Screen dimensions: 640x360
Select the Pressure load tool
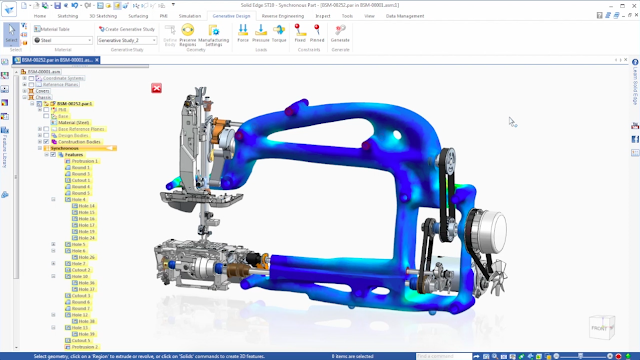[260, 33]
